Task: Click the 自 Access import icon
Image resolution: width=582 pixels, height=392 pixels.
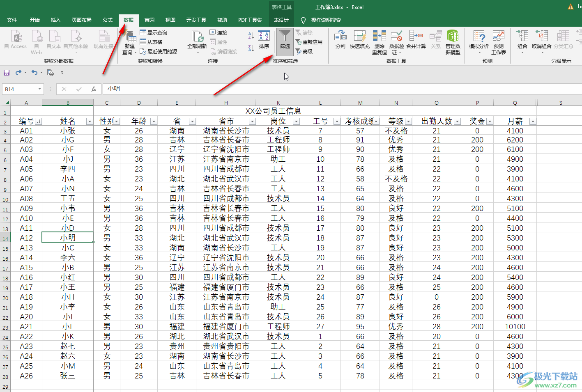Action: click(16, 40)
